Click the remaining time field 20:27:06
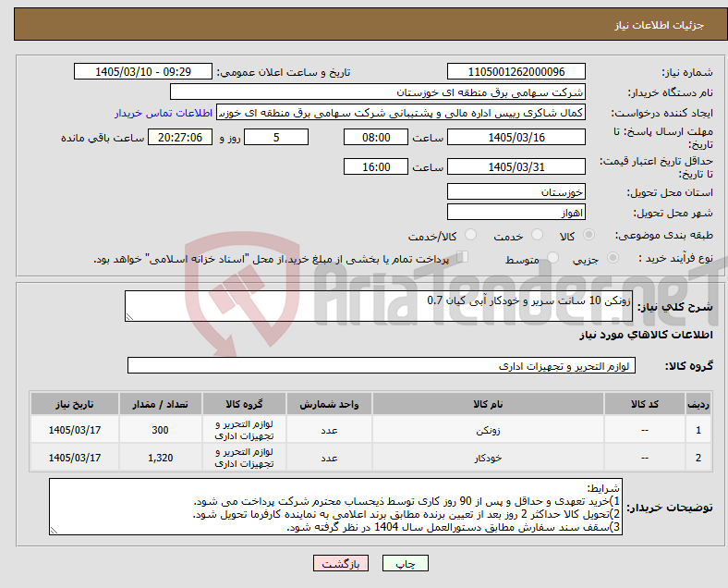728x588 pixels. (180, 138)
